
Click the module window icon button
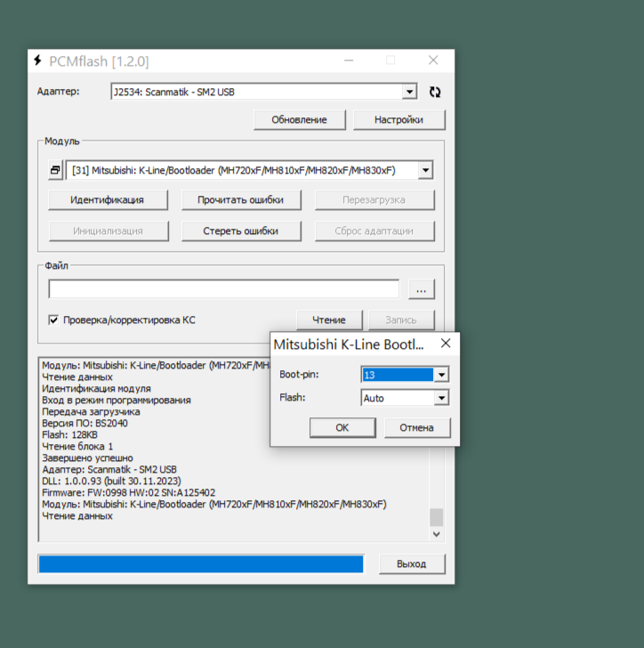point(55,170)
